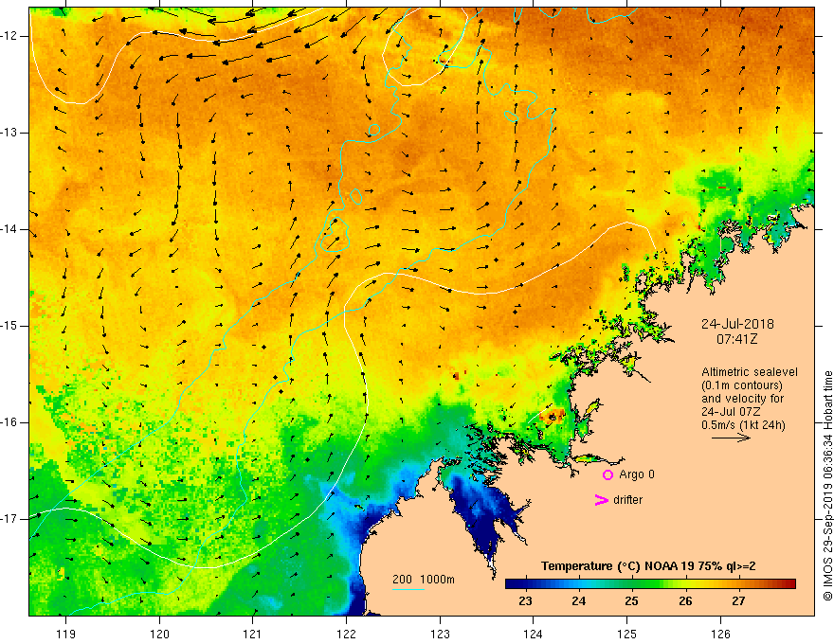Select the date text 24-Jul-2018
Viewport: 834px width, 644px height.
coord(737,324)
